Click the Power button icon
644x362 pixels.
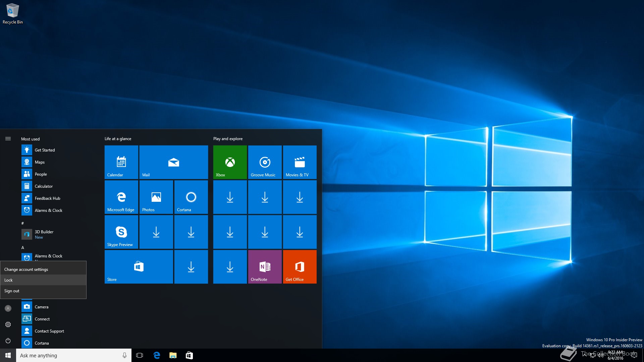[8, 340]
